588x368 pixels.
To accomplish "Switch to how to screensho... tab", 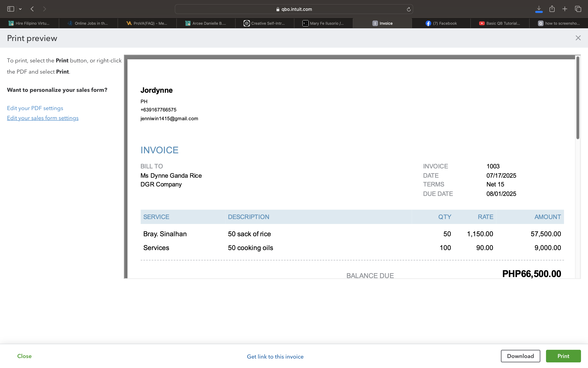I will point(559,23).
